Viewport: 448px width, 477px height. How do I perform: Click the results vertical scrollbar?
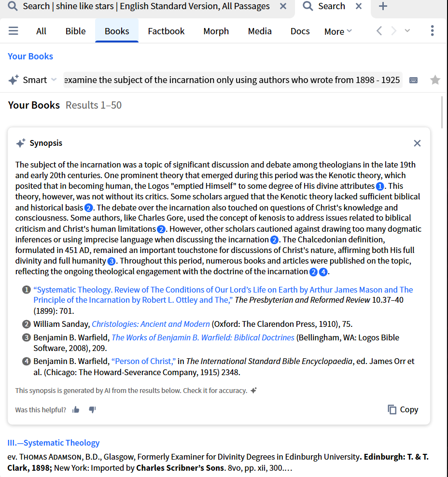tap(442, 112)
